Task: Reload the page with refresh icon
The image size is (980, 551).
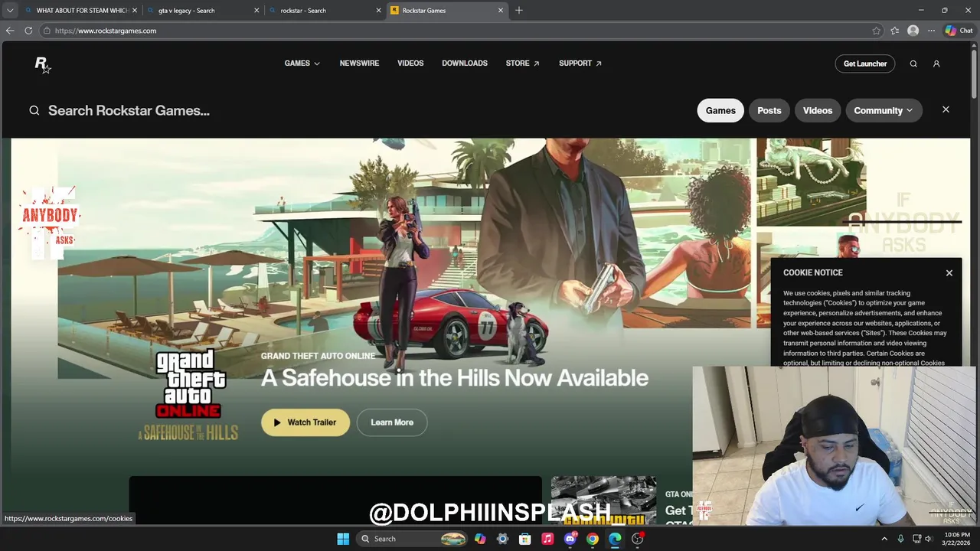Action: 28,31
